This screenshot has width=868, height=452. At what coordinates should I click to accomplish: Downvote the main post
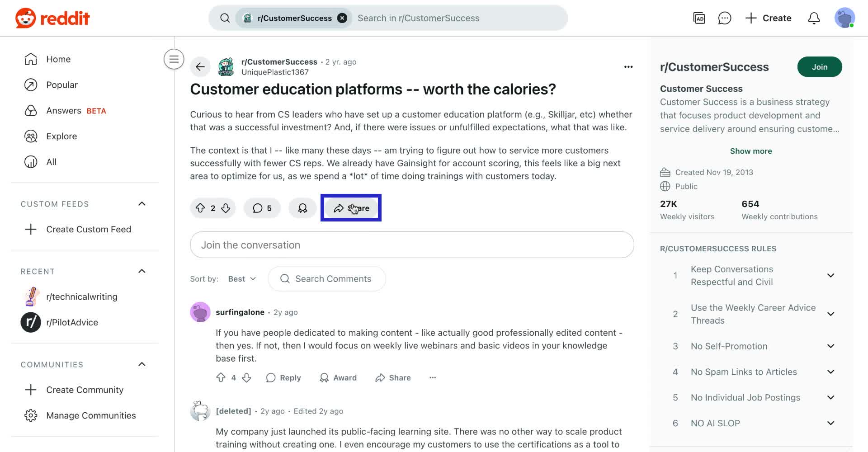point(226,208)
